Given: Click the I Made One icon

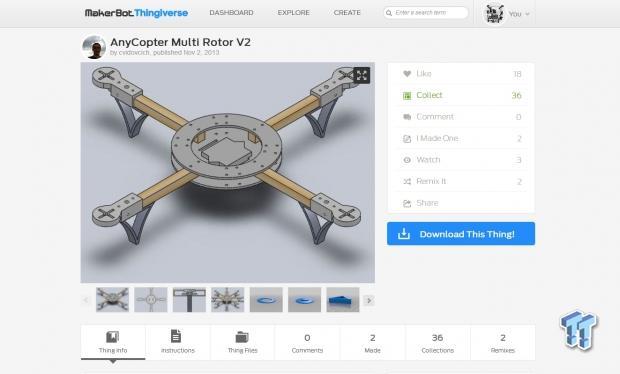Looking at the screenshot, I should point(407,139).
